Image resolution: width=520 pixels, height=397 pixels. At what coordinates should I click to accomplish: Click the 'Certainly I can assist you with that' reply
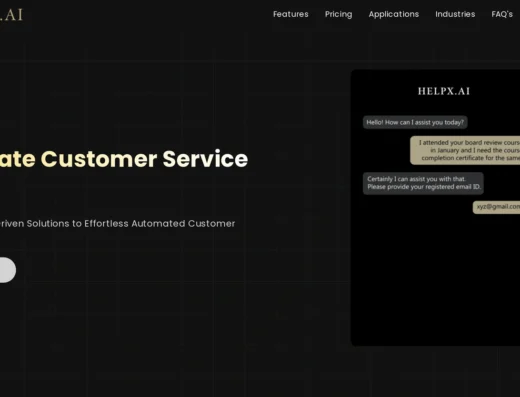[423, 183]
